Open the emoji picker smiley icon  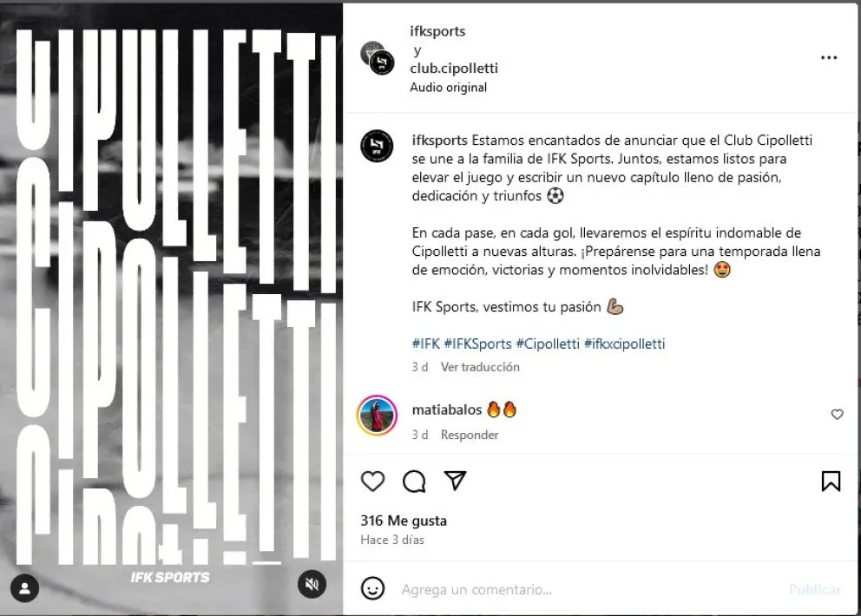coord(372,588)
